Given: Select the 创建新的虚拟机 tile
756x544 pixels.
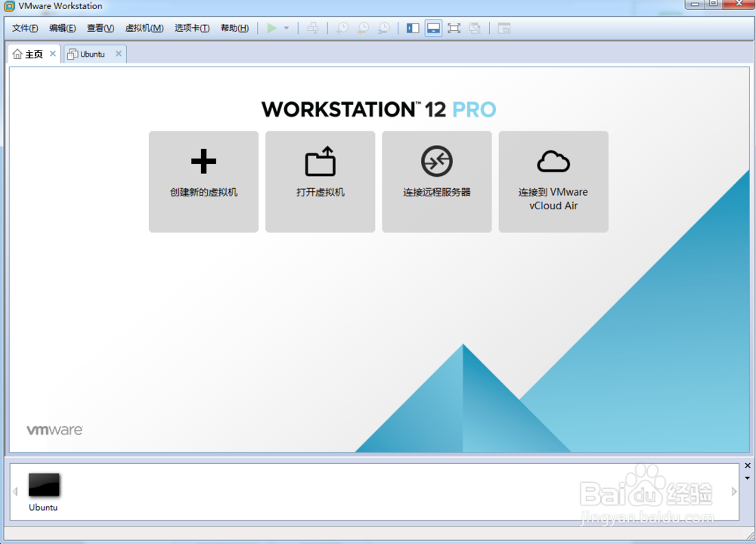Looking at the screenshot, I should (x=203, y=181).
